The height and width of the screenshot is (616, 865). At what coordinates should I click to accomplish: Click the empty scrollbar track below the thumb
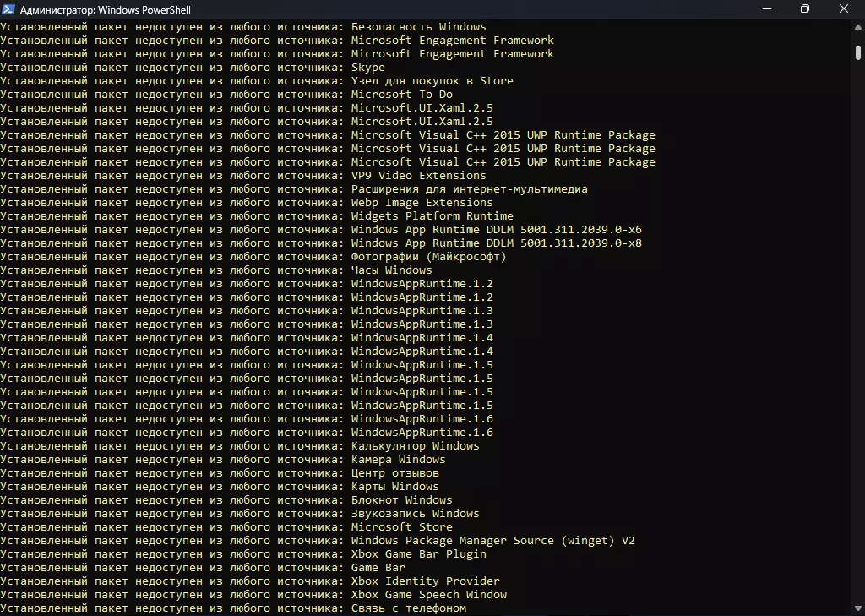coord(858,338)
